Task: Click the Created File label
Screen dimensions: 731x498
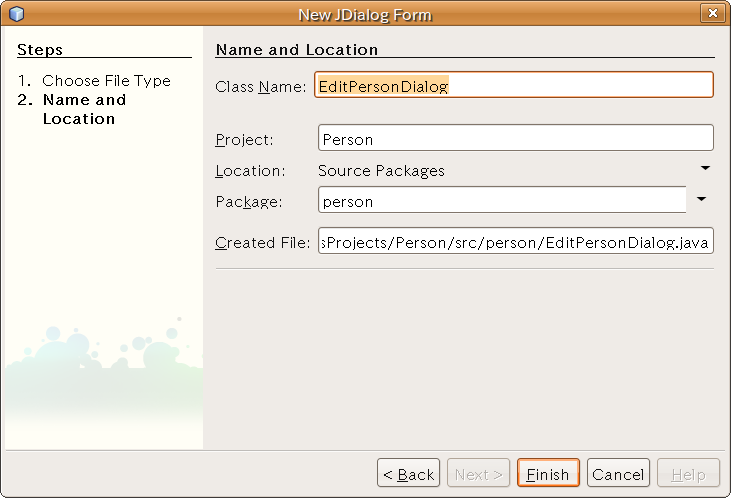Action: tap(263, 244)
